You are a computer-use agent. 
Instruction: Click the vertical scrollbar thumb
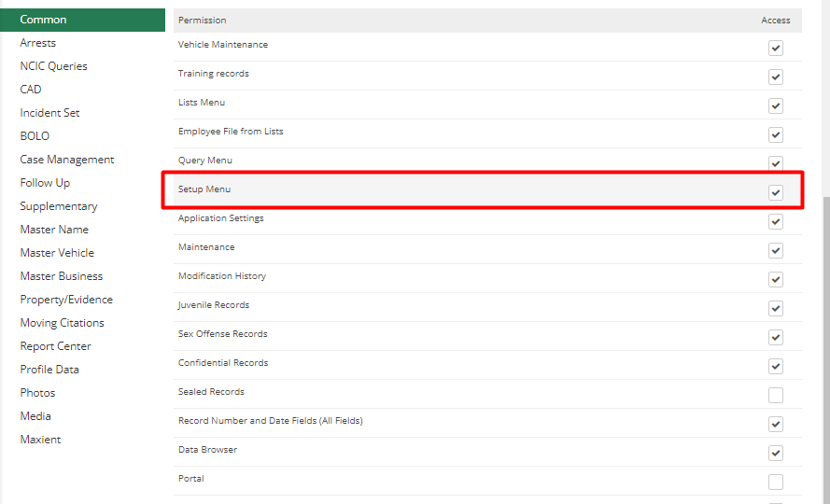(826, 349)
